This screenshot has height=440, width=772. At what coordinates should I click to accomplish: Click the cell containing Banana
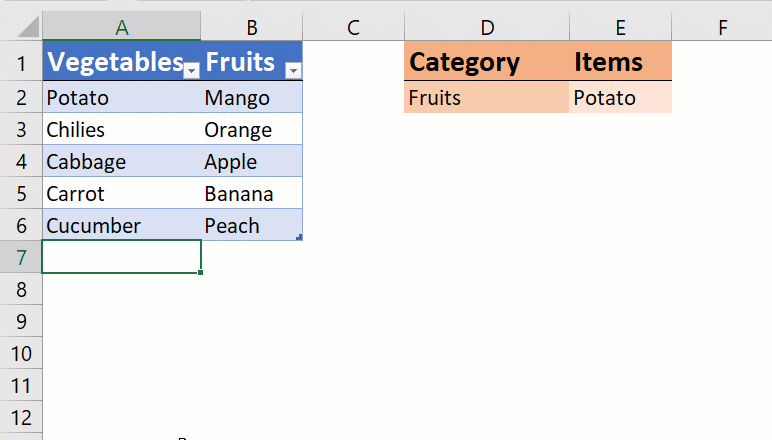pos(252,193)
